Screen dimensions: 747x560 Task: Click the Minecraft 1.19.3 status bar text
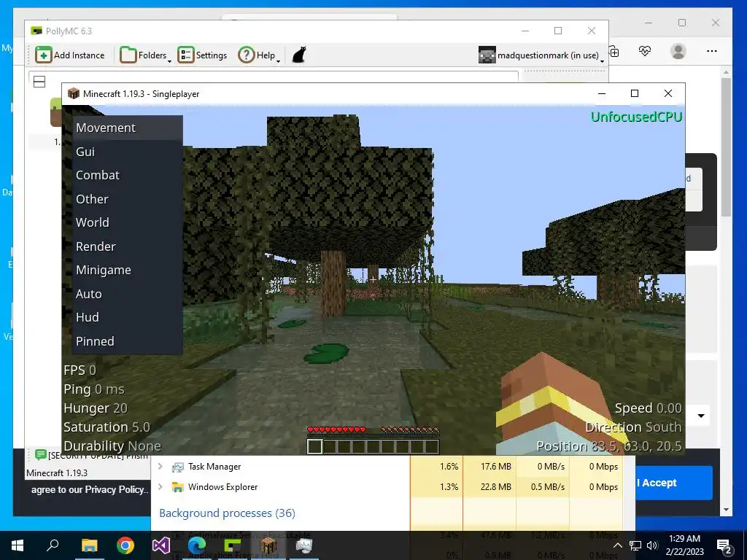click(57, 472)
